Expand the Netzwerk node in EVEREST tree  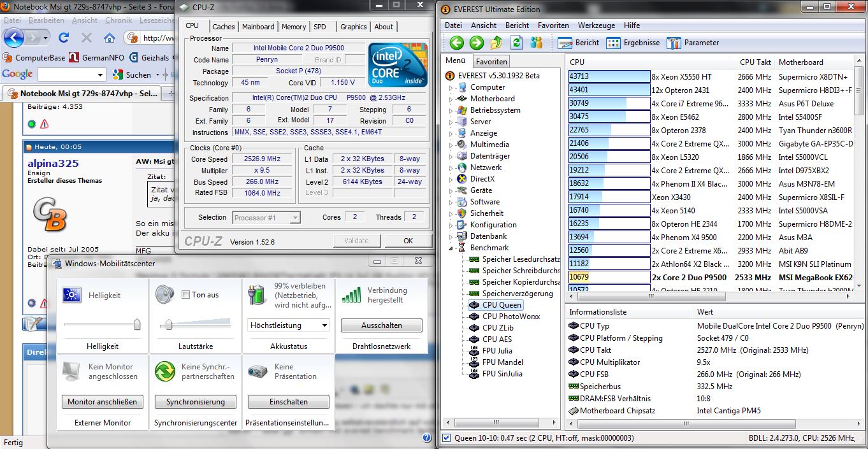click(451, 168)
